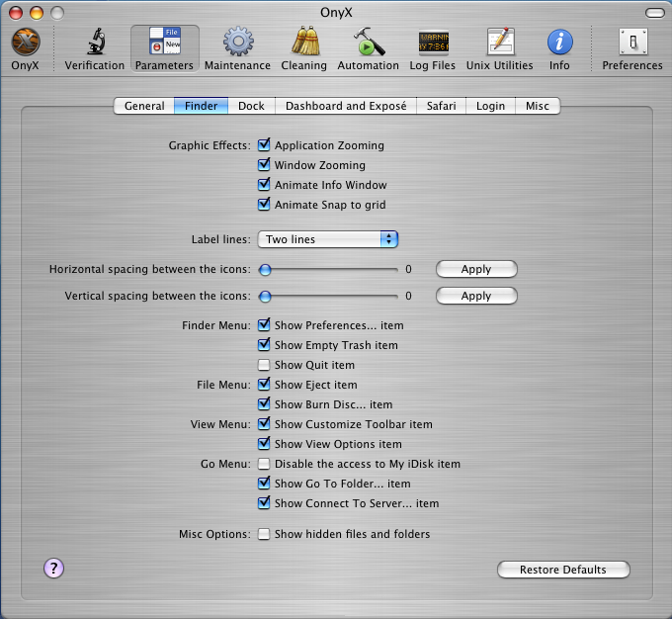This screenshot has height=619, width=672.
Task: Toggle Show Go To Folder... item checkbox
Action: point(264,483)
